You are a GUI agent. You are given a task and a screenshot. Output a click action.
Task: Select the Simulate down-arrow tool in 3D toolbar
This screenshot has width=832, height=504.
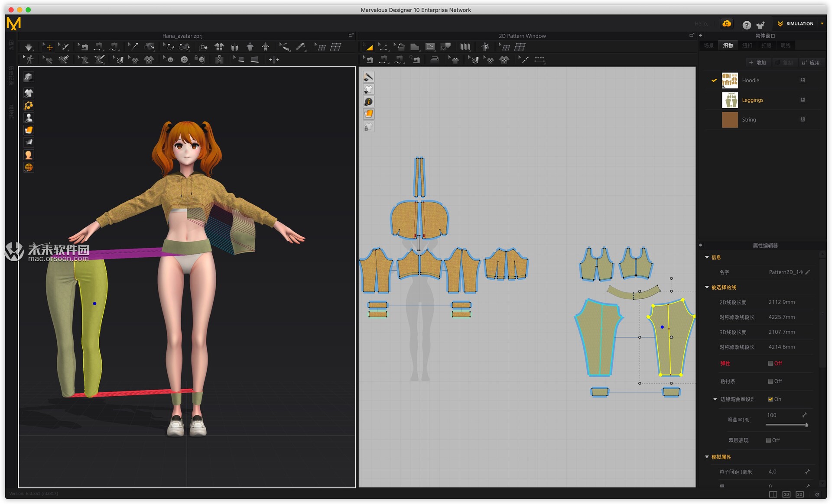click(29, 47)
